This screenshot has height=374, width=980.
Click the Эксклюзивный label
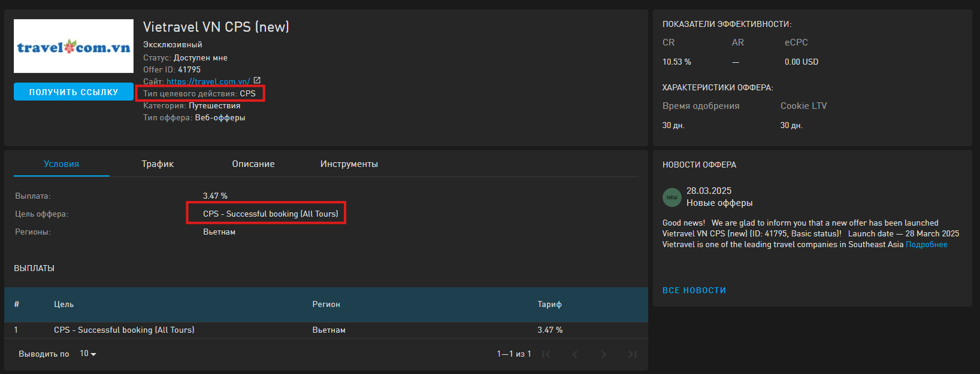[173, 44]
